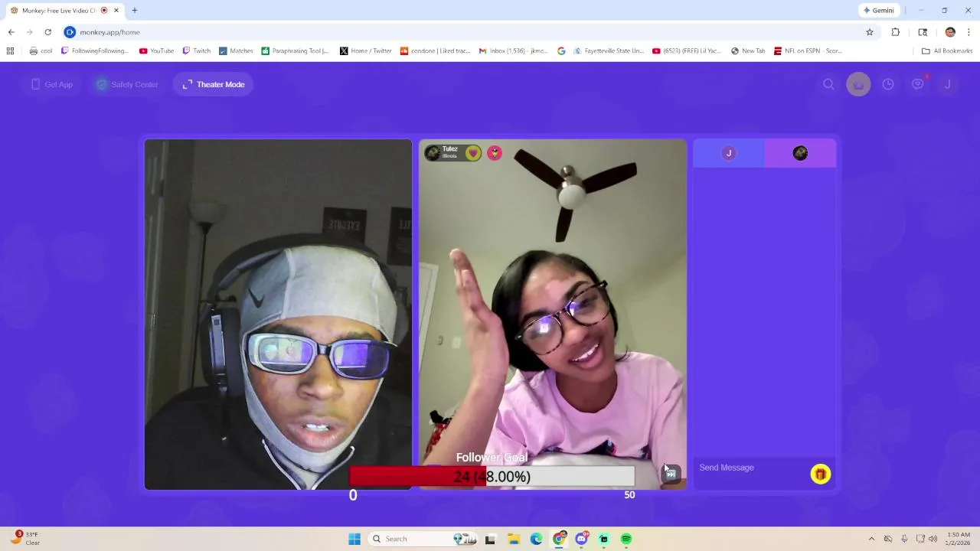Open the search magnifier in Monkey header
The image size is (980, 551).
coord(828,84)
